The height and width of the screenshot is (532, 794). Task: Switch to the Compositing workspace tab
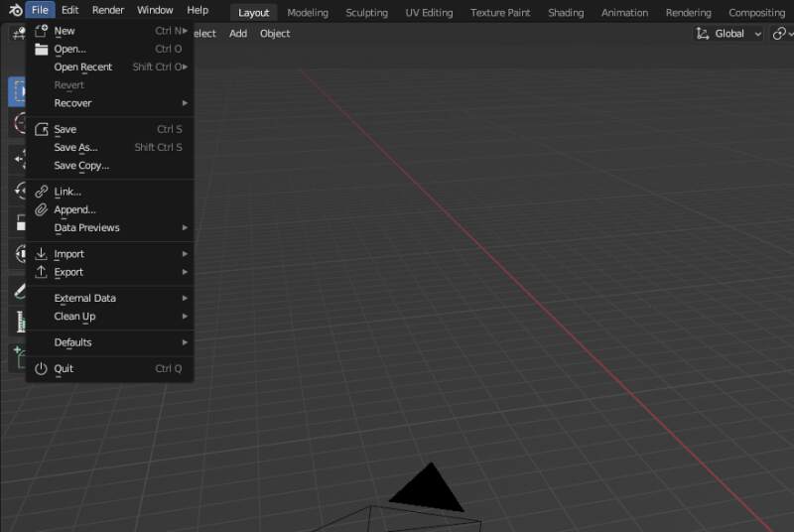(756, 13)
